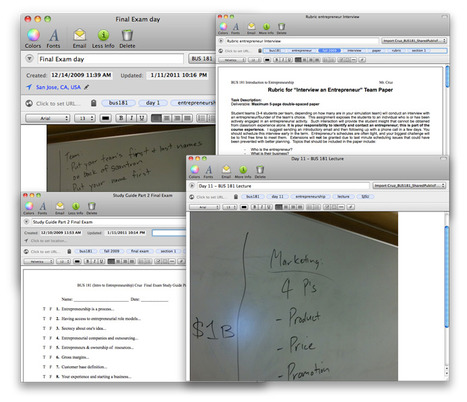Toggle italic in Final Exam day window
The image size is (467, 402).
click(132, 118)
